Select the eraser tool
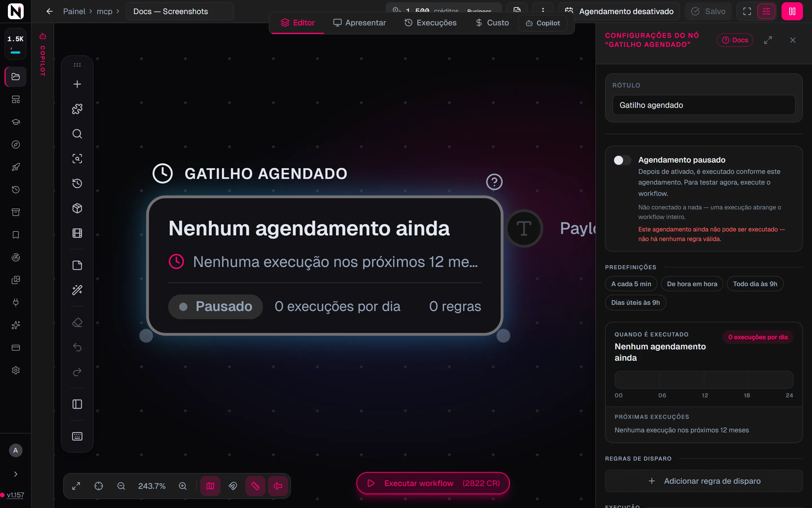Image resolution: width=812 pixels, height=508 pixels. click(77, 323)
